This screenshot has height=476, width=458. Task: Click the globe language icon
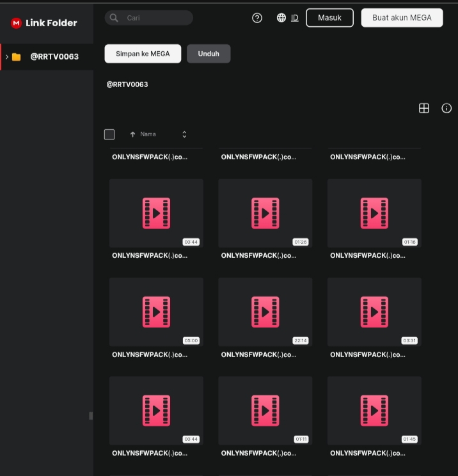[281, 18]
